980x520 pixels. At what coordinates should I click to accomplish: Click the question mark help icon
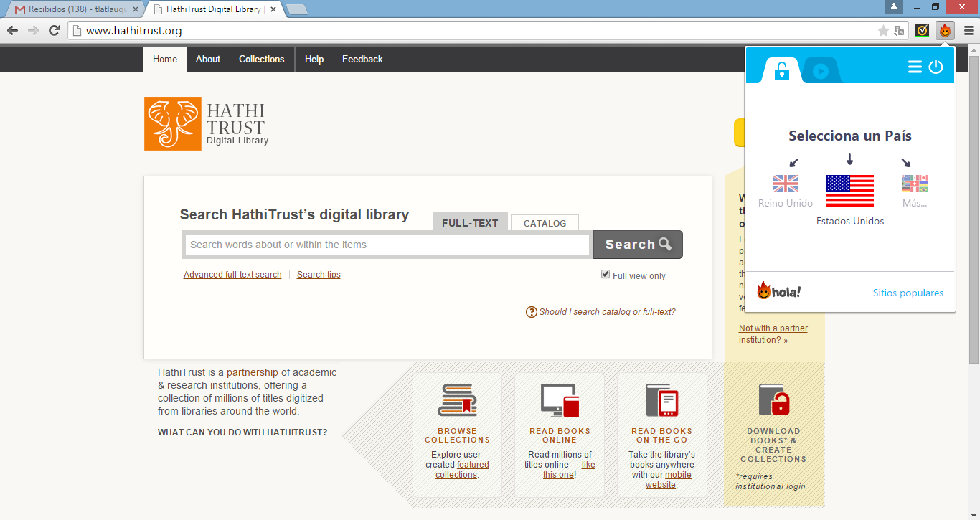(532, 312)
